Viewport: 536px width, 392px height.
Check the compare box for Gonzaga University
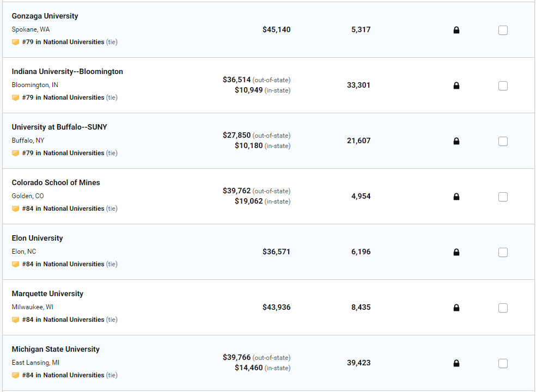click(x=503, y=30)
